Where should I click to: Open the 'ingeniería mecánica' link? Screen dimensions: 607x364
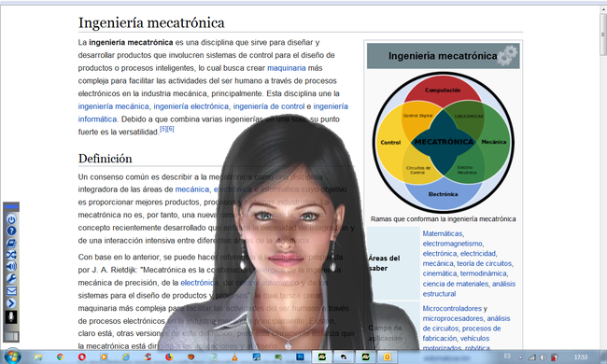[113, 106]
